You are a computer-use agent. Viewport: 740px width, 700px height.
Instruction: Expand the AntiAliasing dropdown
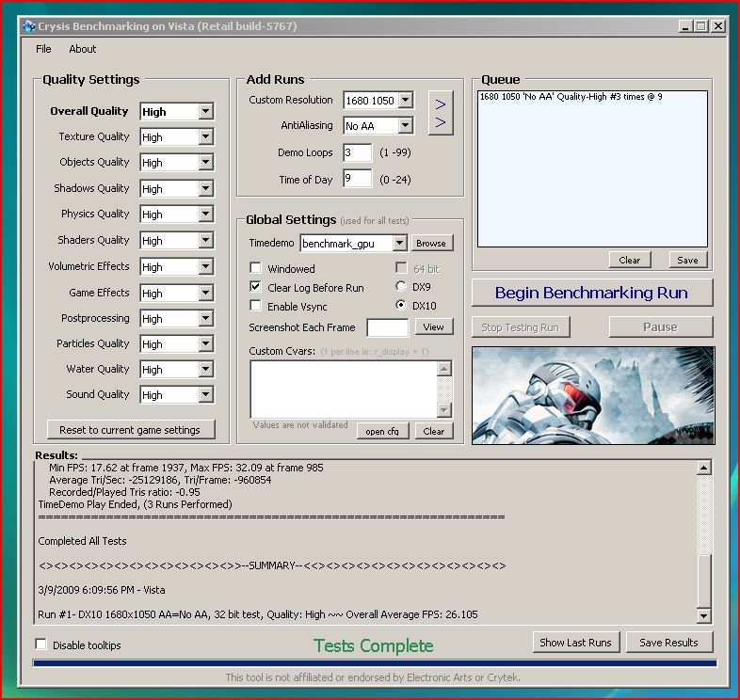click(x=406, y=125)
